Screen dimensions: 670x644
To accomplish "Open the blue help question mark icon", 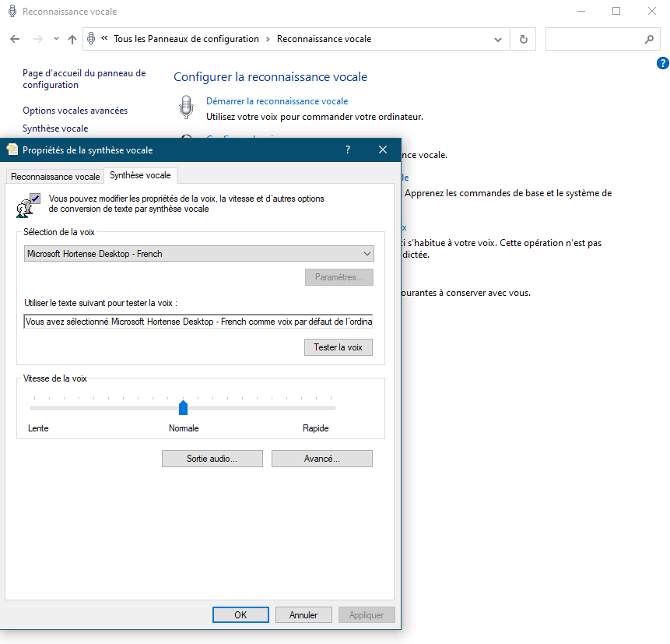I will click(x=663, y=63).
